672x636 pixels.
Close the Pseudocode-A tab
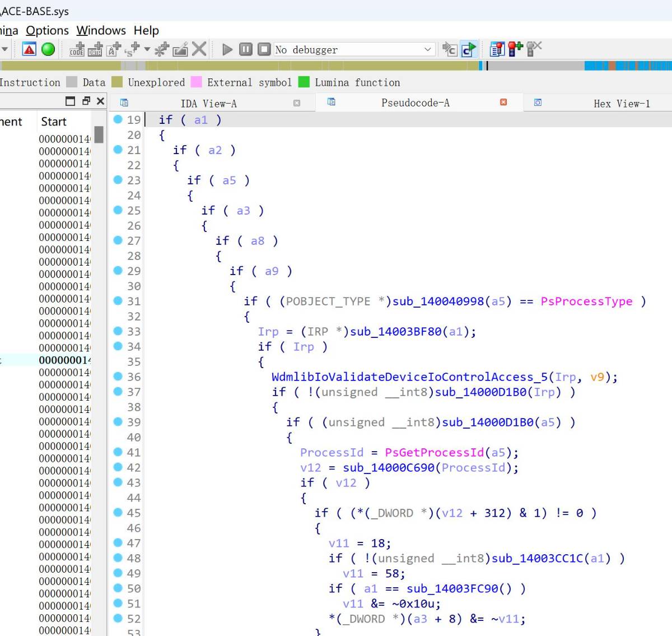tap(503, 102)
